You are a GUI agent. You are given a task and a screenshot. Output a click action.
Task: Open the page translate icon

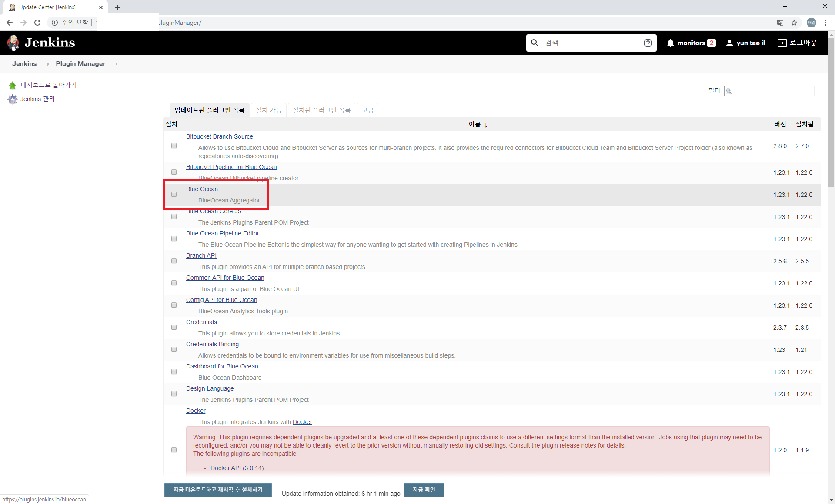click(x=780, y=23)
